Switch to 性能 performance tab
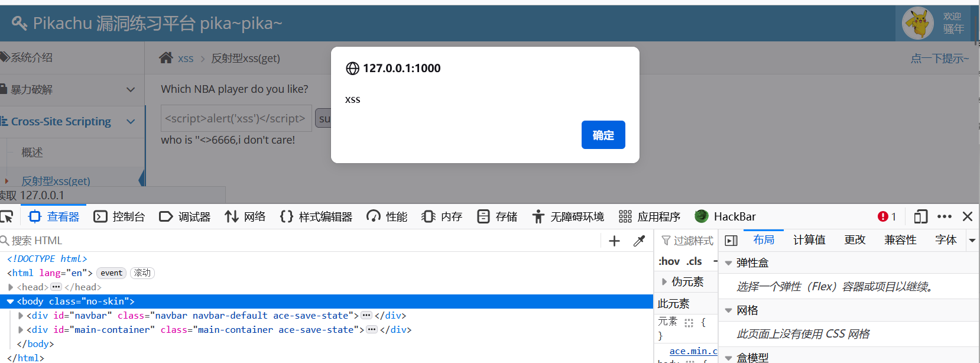This screenshot has width=980, height=363. pos(387,217)
